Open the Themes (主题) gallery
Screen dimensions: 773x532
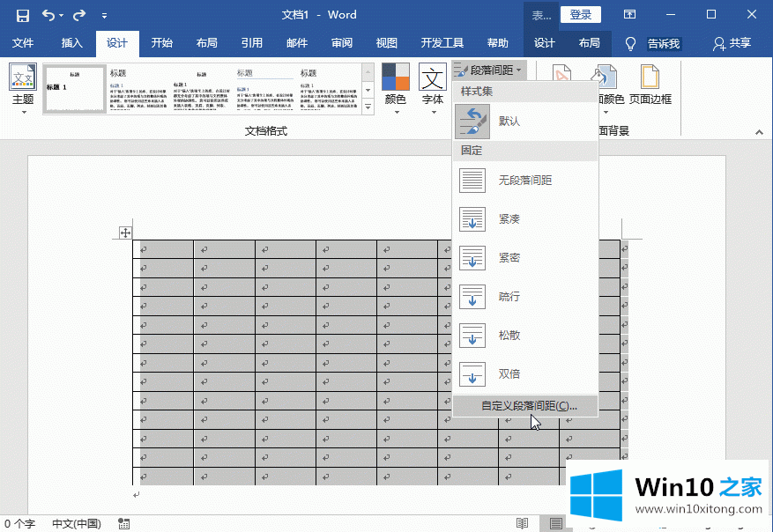23,89
